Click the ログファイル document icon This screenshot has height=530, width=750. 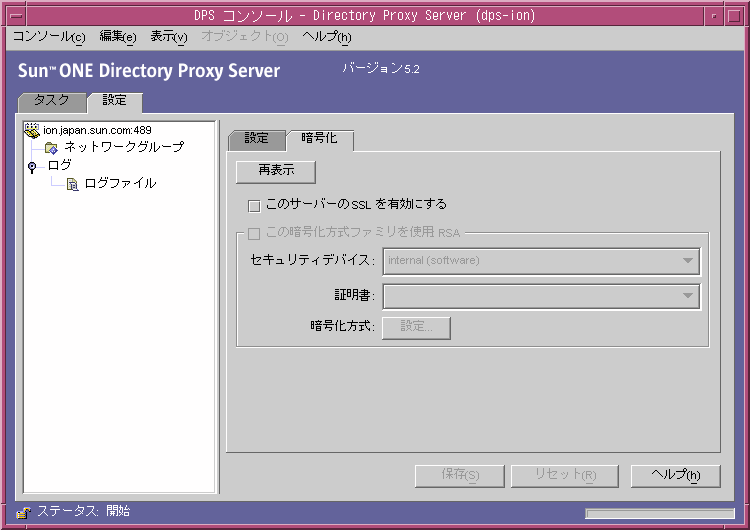(72, 184)
